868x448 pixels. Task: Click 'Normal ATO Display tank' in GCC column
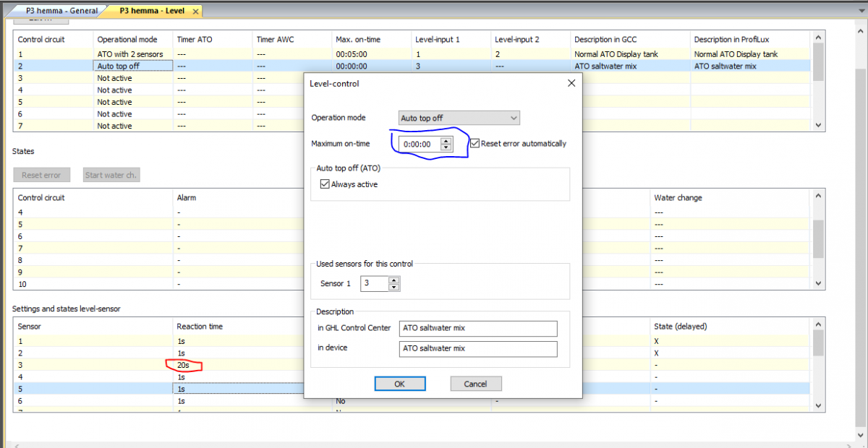pyautogui.click(x=616, y=54)
